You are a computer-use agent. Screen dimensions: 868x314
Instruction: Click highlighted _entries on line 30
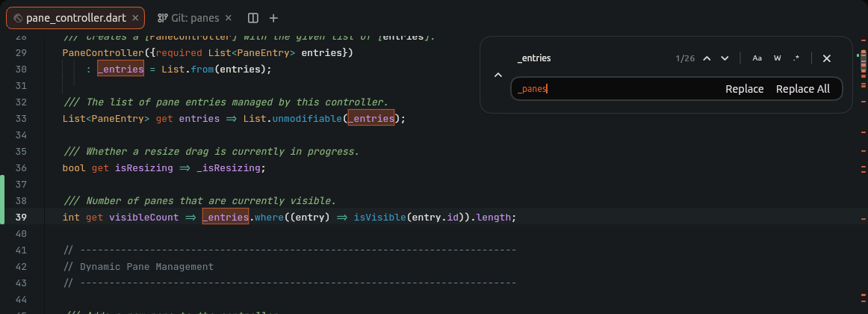[121, 70]
